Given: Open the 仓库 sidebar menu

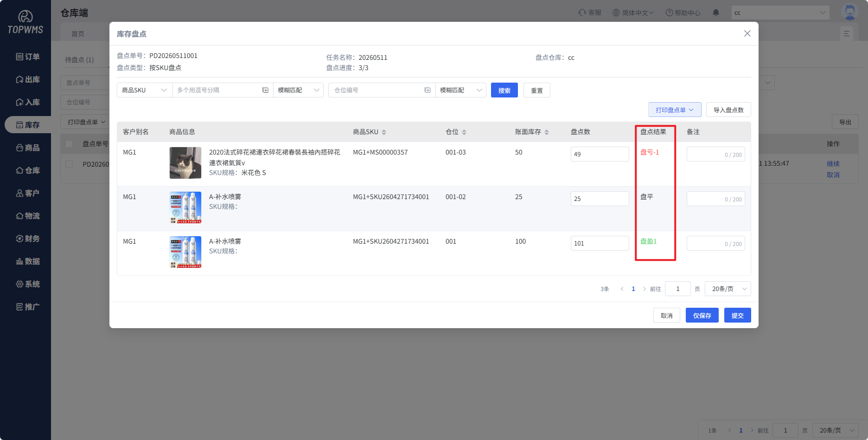Looking at the screenshot, I should point(27,170).
